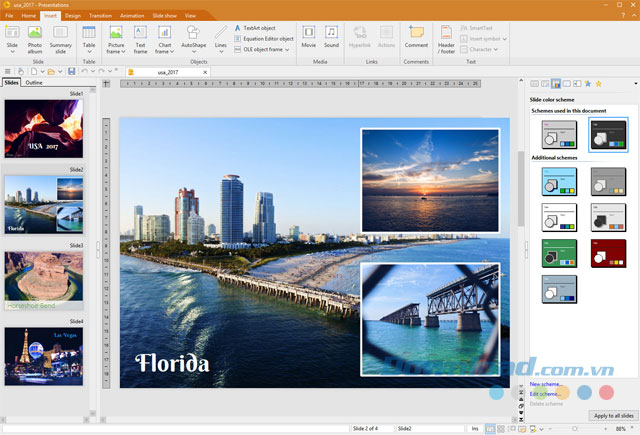
Task: Click the Sound icon
Action: pyautogui.click(x=331, y=34)
